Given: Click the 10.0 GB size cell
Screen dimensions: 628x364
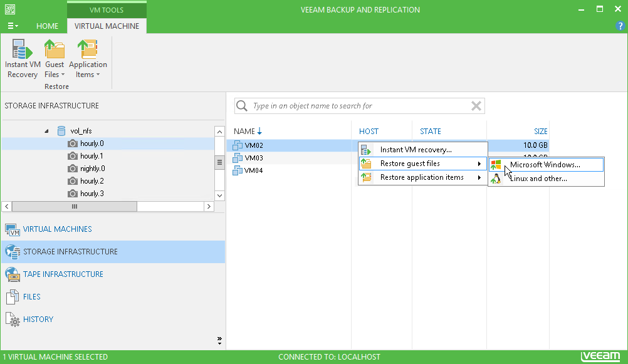Looking at the screenshot, I should [535, 145].
